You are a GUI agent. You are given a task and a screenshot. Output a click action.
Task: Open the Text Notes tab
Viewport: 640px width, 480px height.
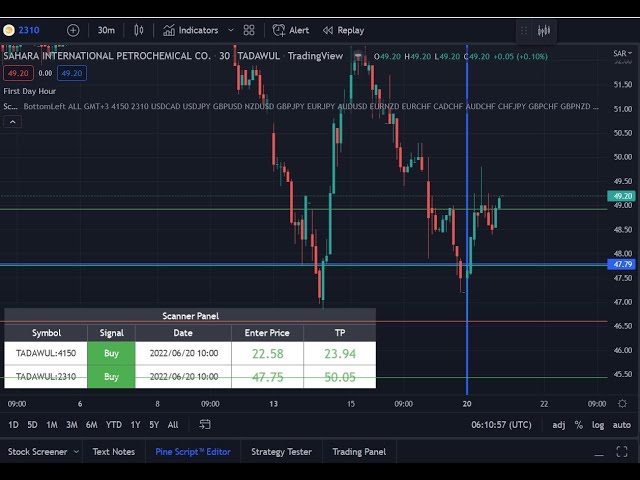tap(113, 452)
